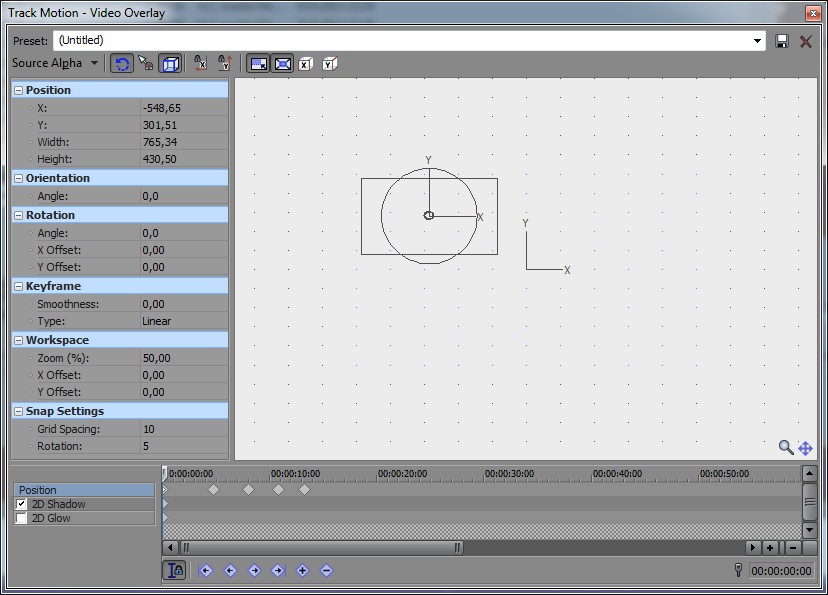This screenshot has height=595, width=828.
Task: Click the timeline zoom in plus button
Action: (x=770, y=548)
